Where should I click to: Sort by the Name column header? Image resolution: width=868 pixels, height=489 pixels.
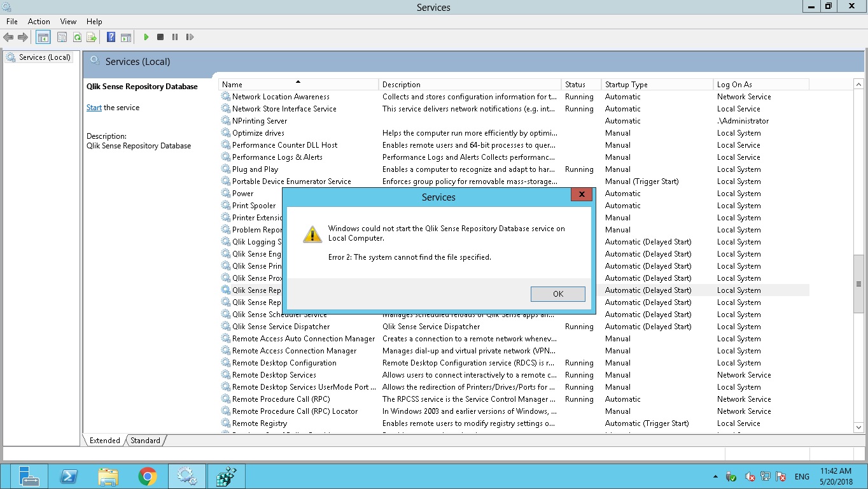298,85
